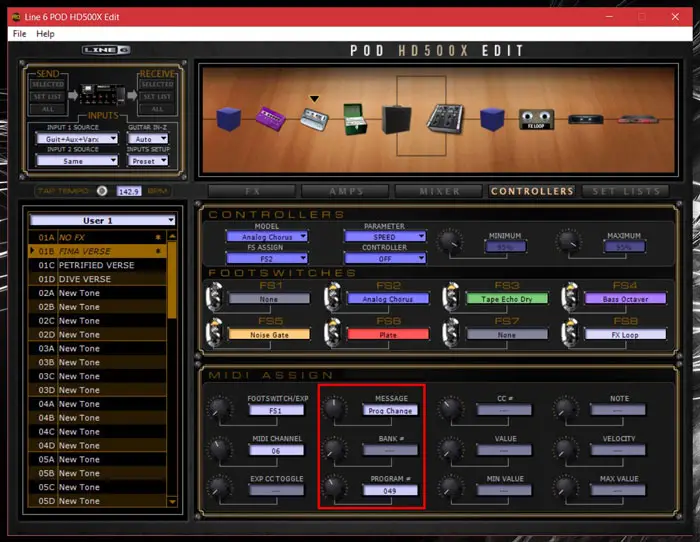Click the BPM value field 142.9

click(129, 191)
